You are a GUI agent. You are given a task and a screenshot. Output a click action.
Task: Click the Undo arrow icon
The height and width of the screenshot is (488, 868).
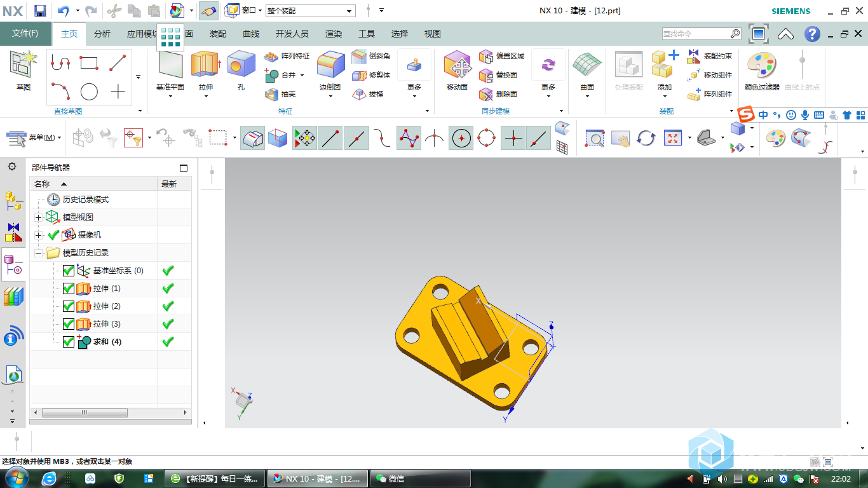click(x=63, y=10)
